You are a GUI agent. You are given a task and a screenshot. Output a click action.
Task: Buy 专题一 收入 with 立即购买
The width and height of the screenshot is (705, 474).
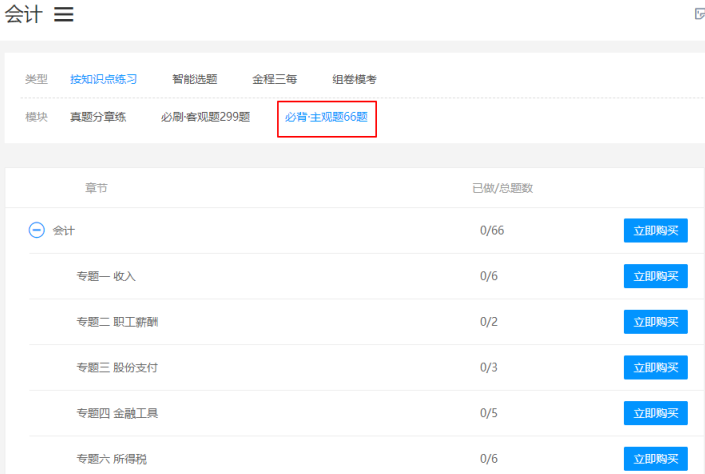[655, 276]
